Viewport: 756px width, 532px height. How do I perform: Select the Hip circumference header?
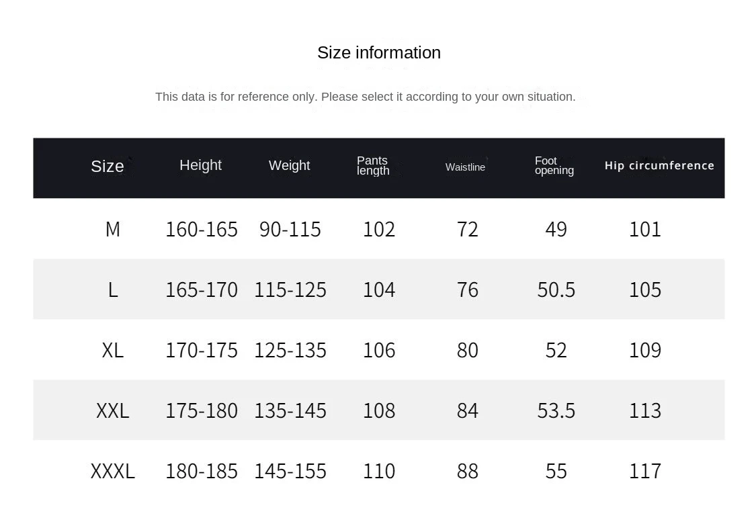659,165
